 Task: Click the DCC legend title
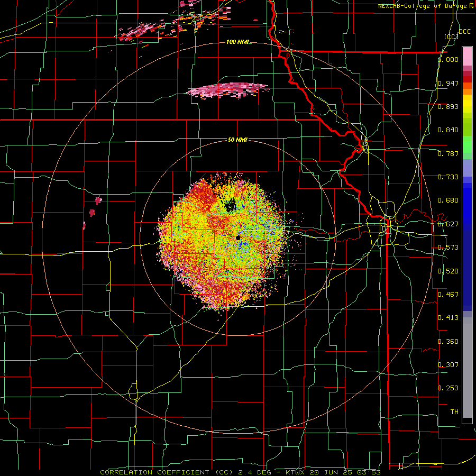click(x=464, y=32)
